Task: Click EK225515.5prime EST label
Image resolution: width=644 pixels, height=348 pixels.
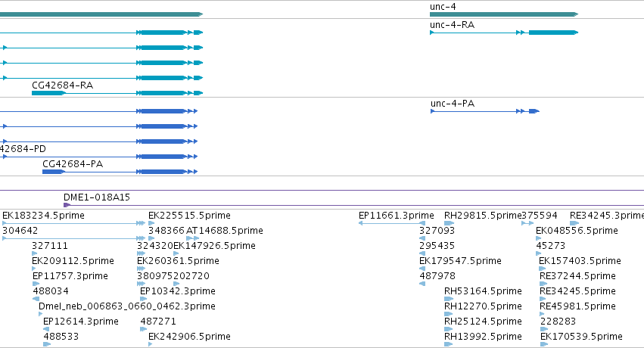Action: [189, 216]
